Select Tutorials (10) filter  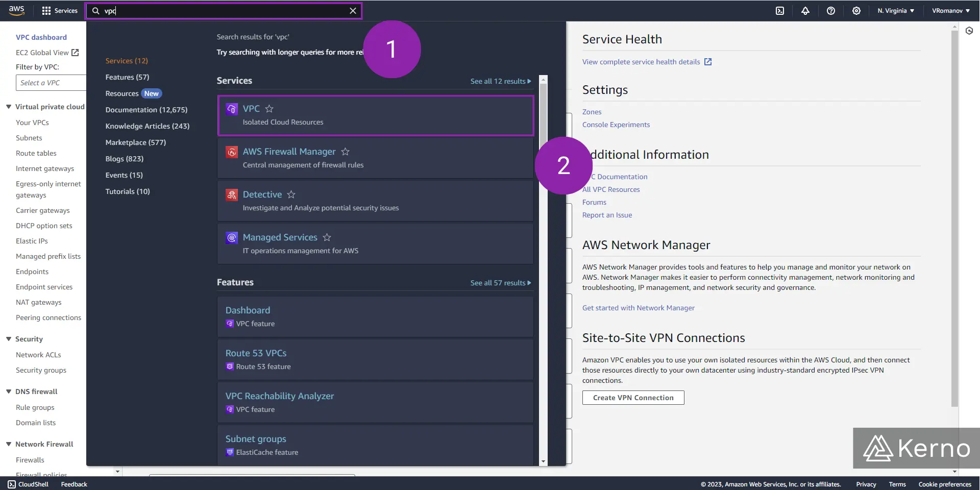point(128,191)
